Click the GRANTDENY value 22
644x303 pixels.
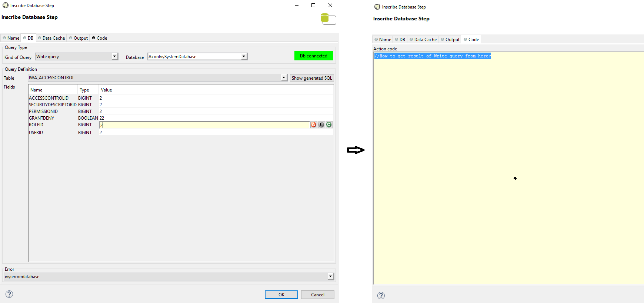pos(102,118)
